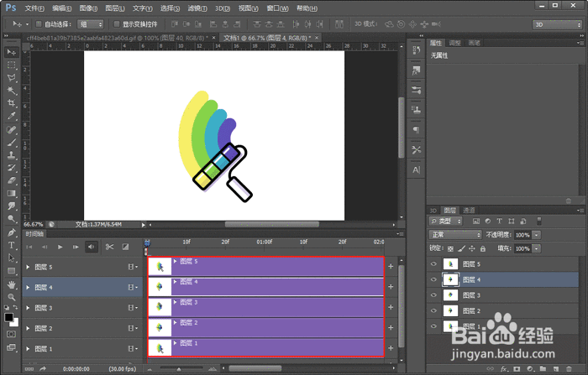Select the Dodge tool
588x375 pixels.
[x=11, y=219]
